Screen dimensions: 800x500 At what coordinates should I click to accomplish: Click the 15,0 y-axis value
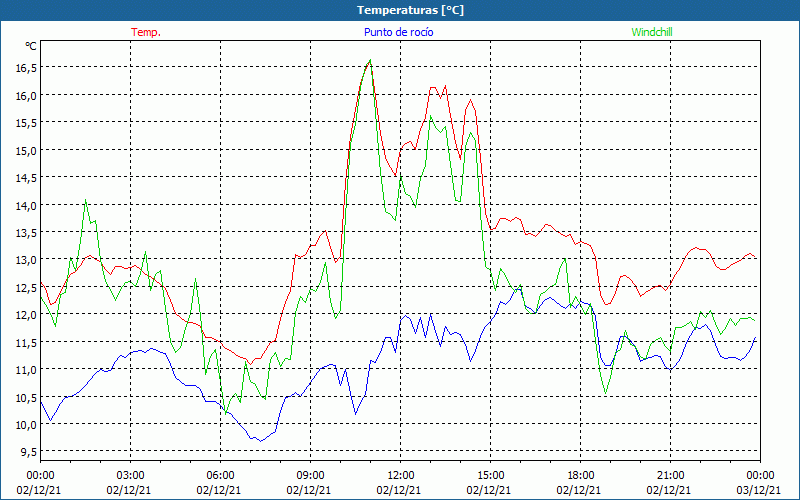point(26,150)
